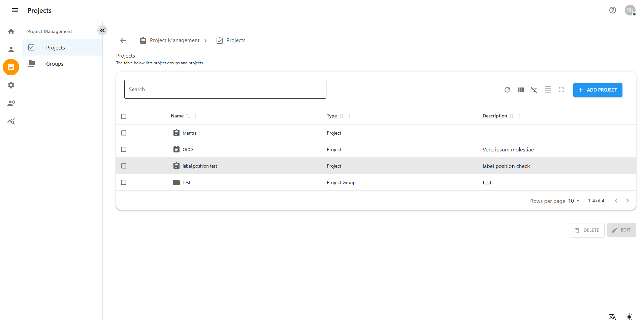Focus the Search input field
Screen dimensions: 644x320
[225, 89]
